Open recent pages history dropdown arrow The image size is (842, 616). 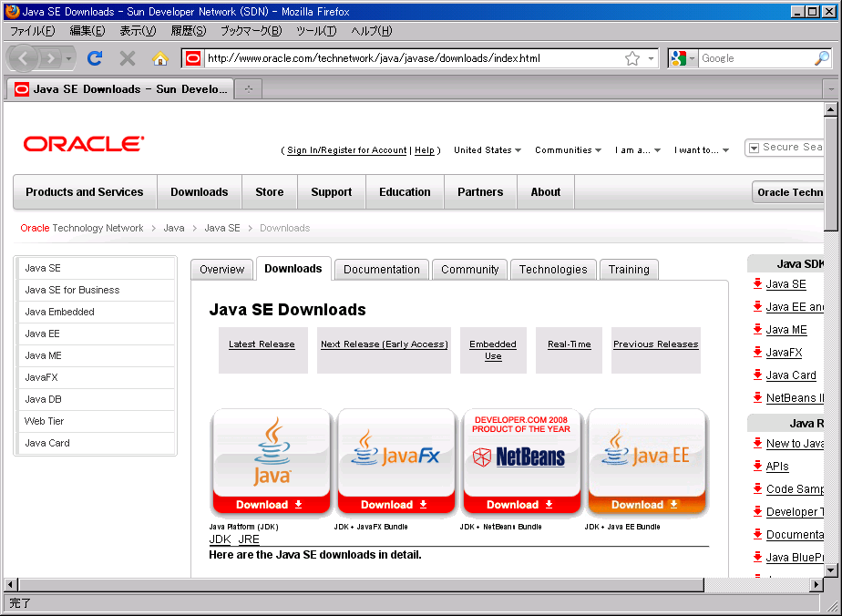[x=68, y=58]
